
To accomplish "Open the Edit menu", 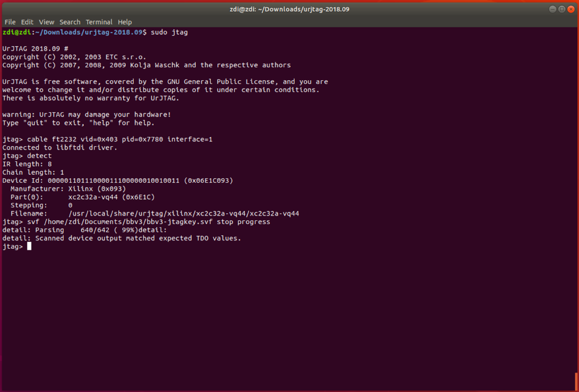I will [x=27, y=22].
